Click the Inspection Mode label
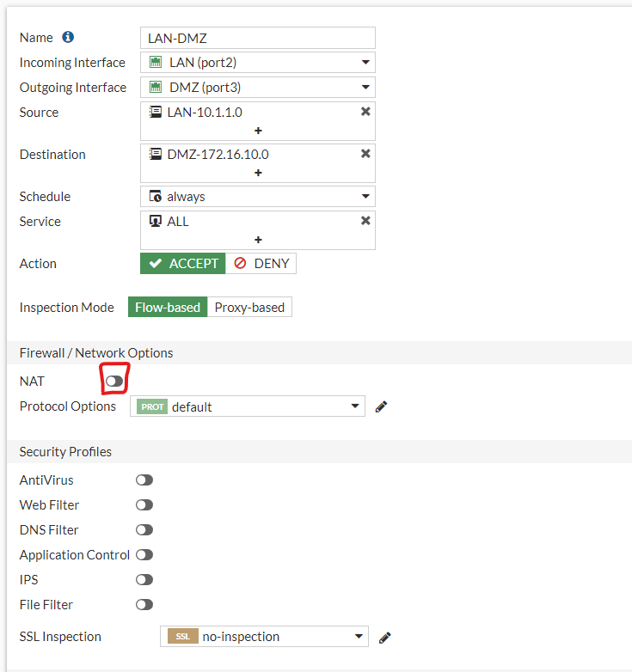This screenshot has height=672, width=632. tap(67, 308)
